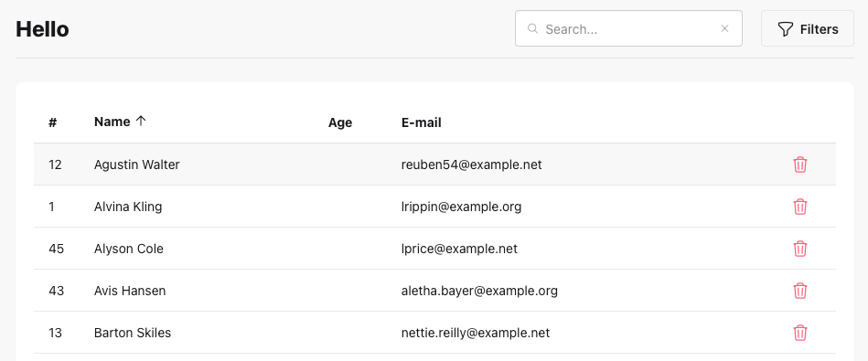Open the Filters panel
Screen dimensions: 868x361
tap(808, 28)
